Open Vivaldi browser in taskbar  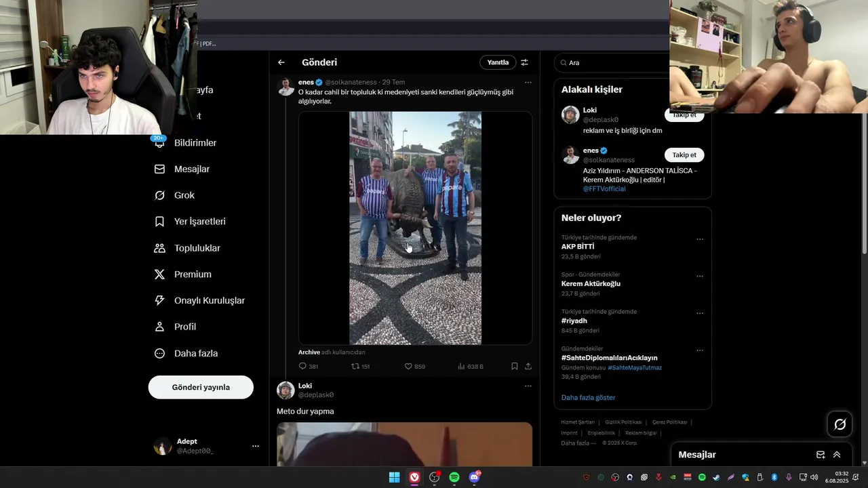[x=414, y=477]
